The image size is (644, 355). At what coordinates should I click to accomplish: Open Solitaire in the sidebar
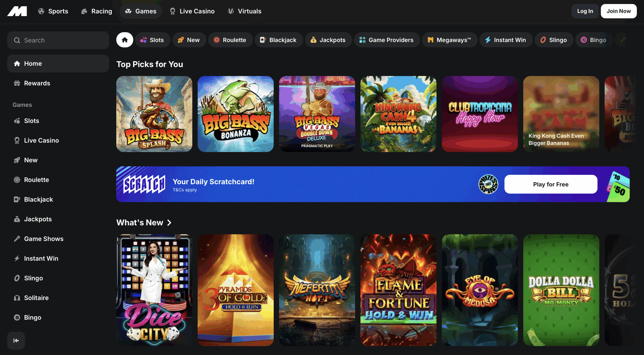(x=58, y=298)
